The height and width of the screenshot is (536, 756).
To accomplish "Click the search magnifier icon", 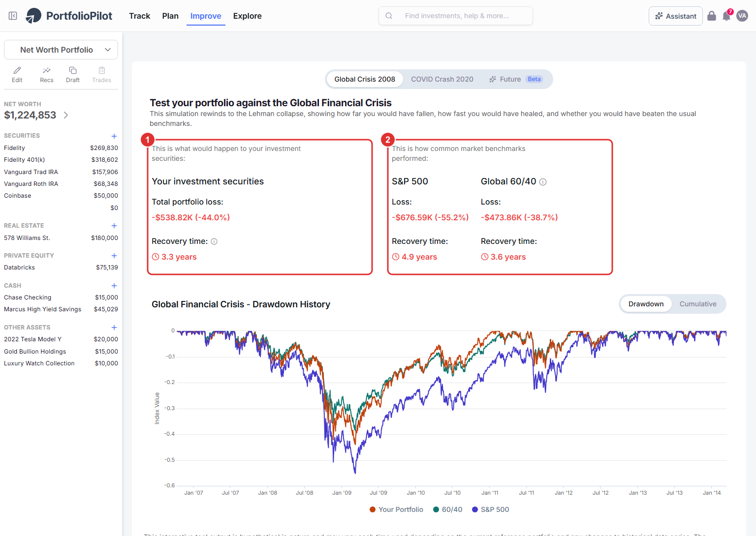I will pos(389,16).
